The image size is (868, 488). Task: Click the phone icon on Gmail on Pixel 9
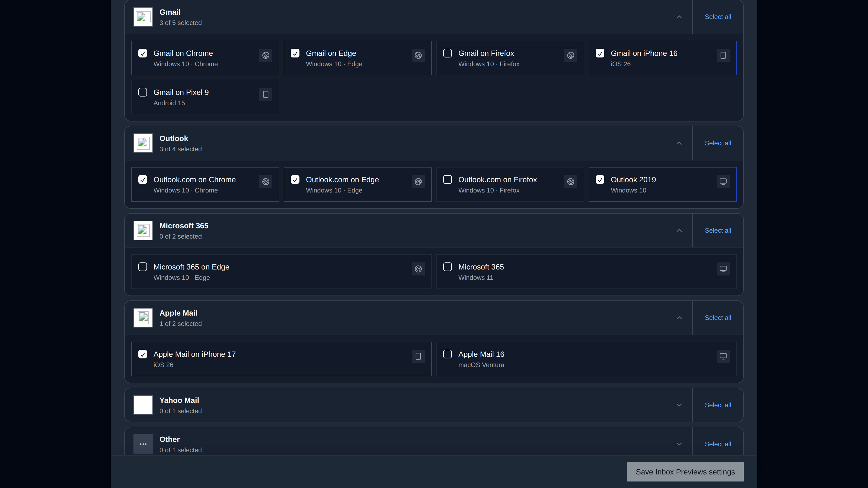[266, 94]
